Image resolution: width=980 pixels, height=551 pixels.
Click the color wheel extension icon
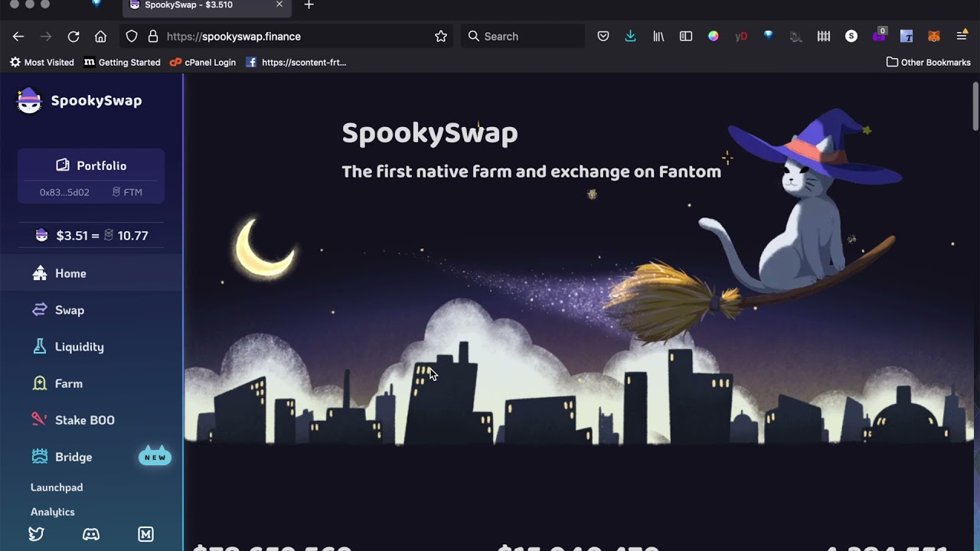714,36
